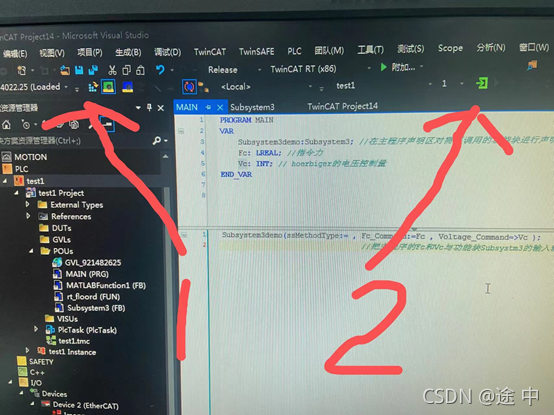Pin the MAIN editor tab
Screen dimensions: 554x415
(x=208, y=107)
